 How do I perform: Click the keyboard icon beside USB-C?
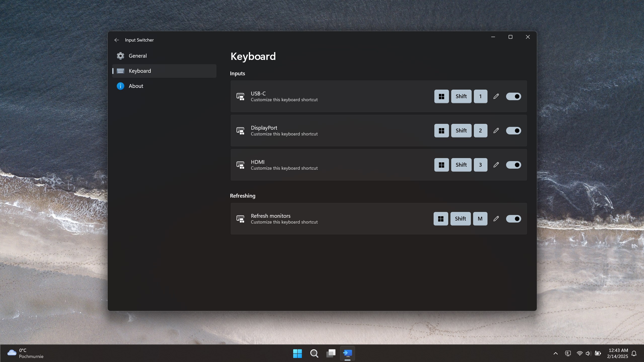tap(240, 96)
